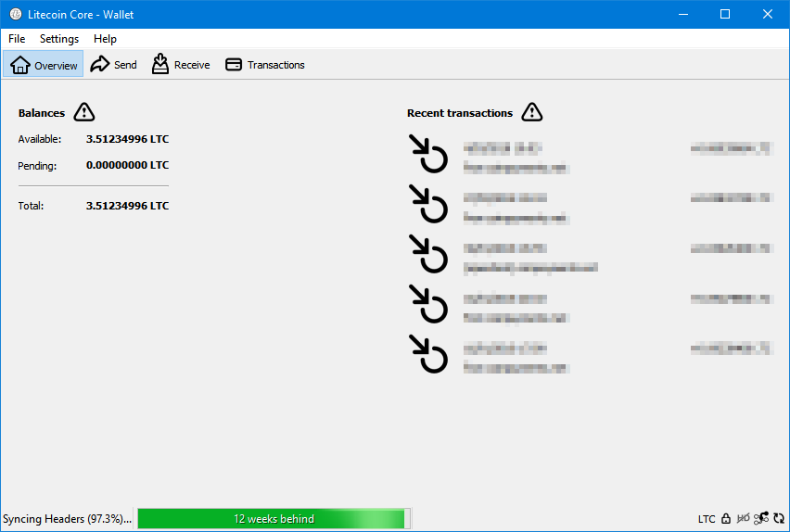Viewport: 790px width, 532px height.
Task: Click the LTC unit selector in status bar
Action: 707,519
